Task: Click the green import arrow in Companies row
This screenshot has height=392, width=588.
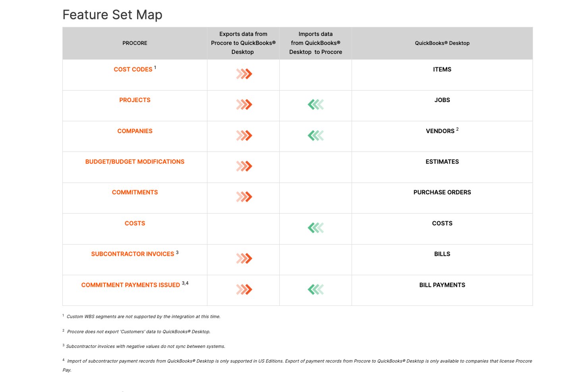Action: pyautogui.click(x=316, y=135)
